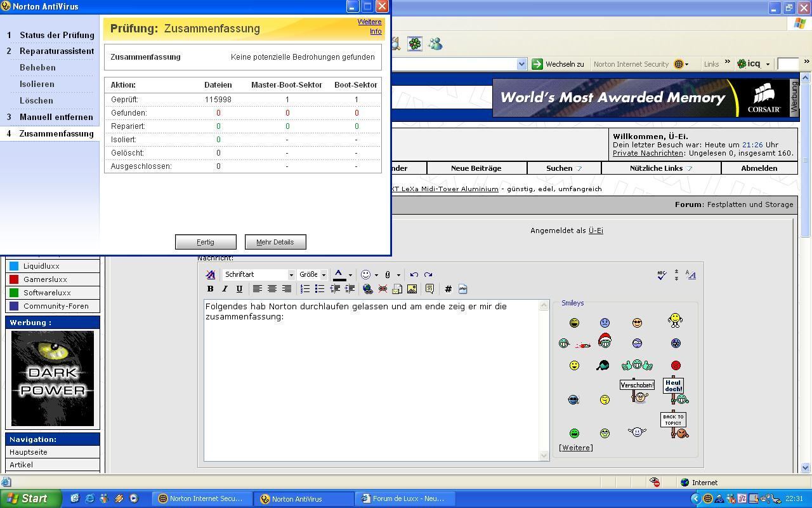This screenshot has height=508, width=812.
Task: Open Schriftart font dropdown
Action: (x=259, y=274)
